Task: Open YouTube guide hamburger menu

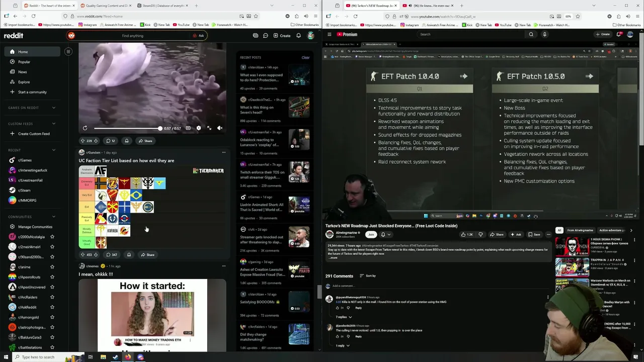Action: (330, 34)
